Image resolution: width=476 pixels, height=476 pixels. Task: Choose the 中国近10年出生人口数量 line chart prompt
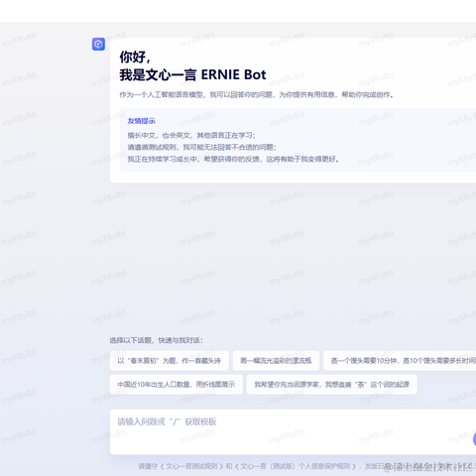click(x=177, y=385)
